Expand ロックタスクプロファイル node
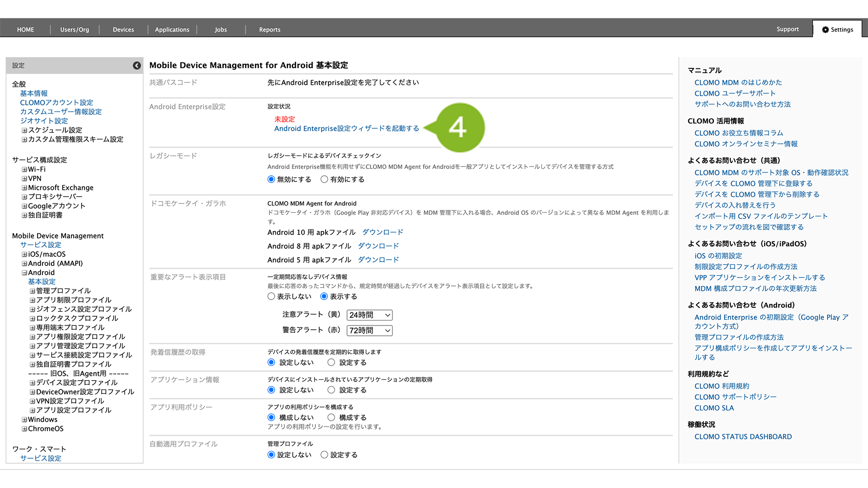The height and width of the screenshot is (488, 868). pyautogui.click(x=33, y=319)
